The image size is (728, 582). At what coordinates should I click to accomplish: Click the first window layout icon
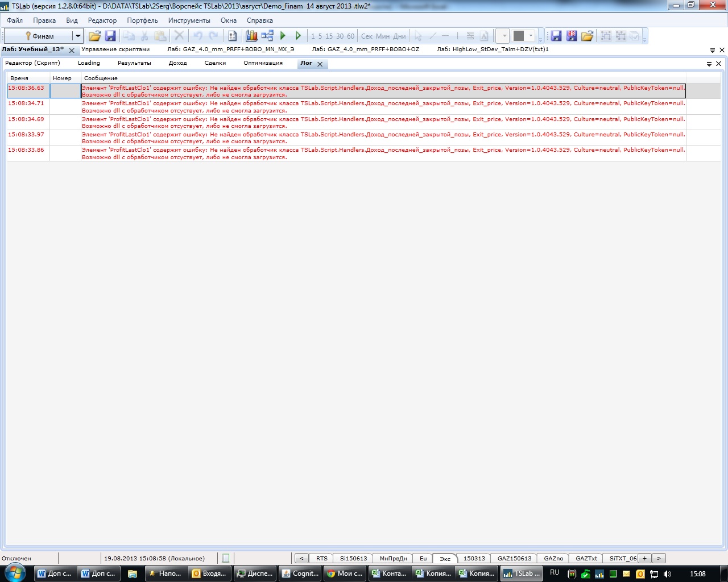(x=606, y=36)
